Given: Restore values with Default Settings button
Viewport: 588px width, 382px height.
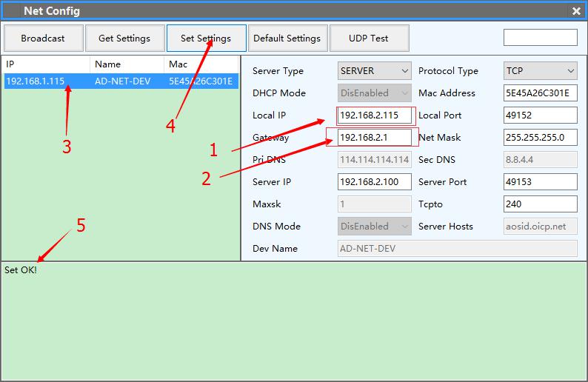Looking at the screenshot, I should pyautogui.click(x=287, y=38).
